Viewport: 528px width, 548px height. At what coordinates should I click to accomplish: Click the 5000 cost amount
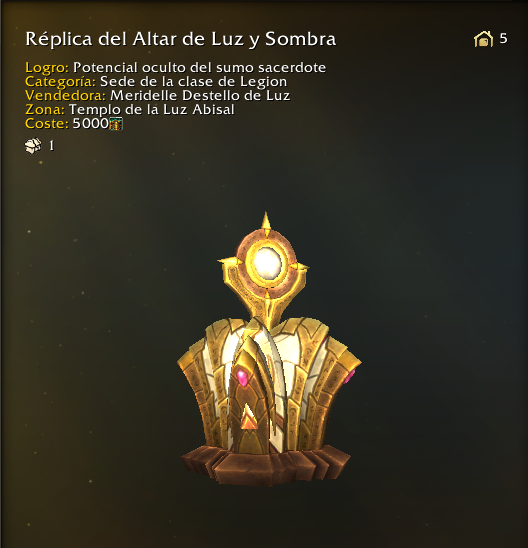91,123
